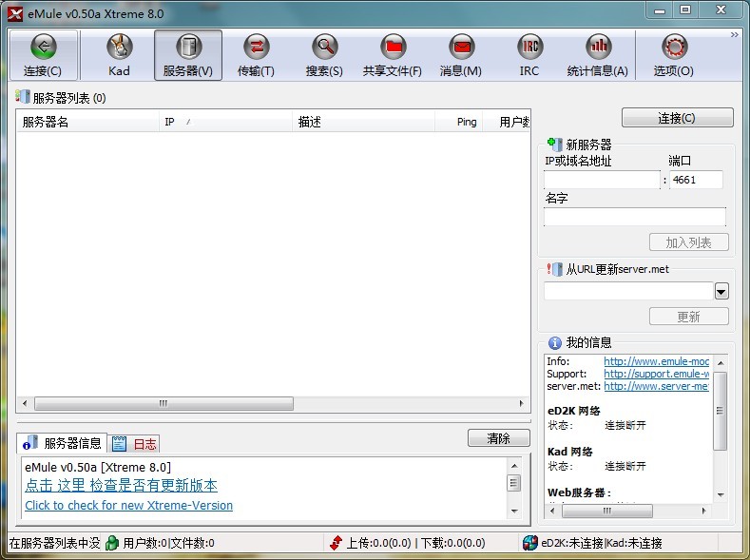Click My Info horizontal scrollbar thumb

(x=607, y=511)
